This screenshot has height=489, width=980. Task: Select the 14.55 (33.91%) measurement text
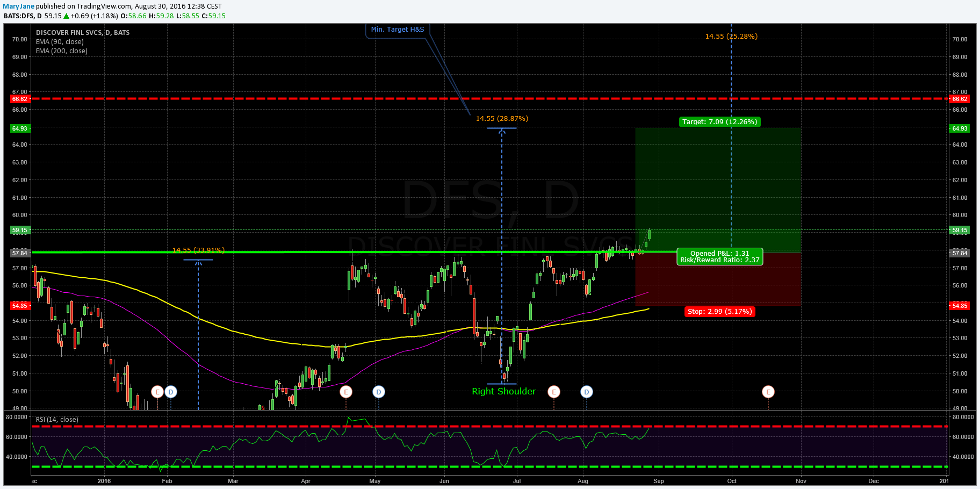(x=198, y=250)
